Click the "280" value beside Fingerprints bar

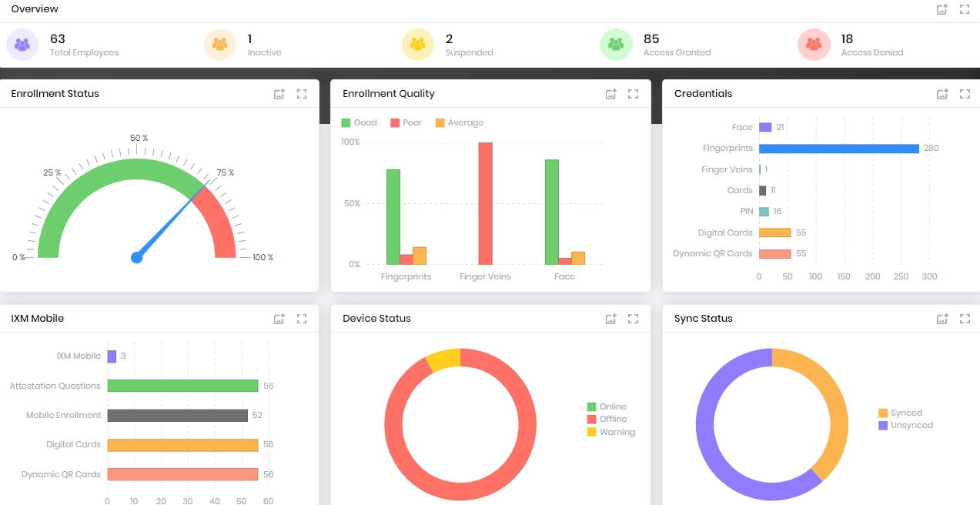coord(932,149)
